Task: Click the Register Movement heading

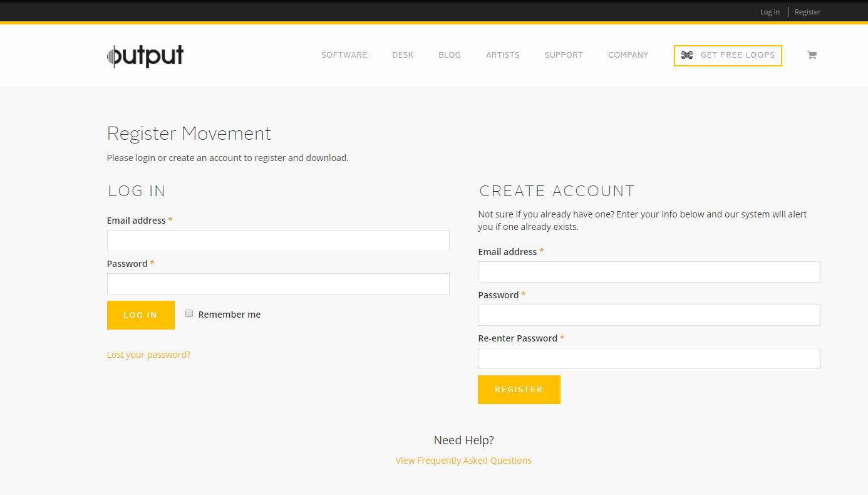Action: [x=189, y=133]
